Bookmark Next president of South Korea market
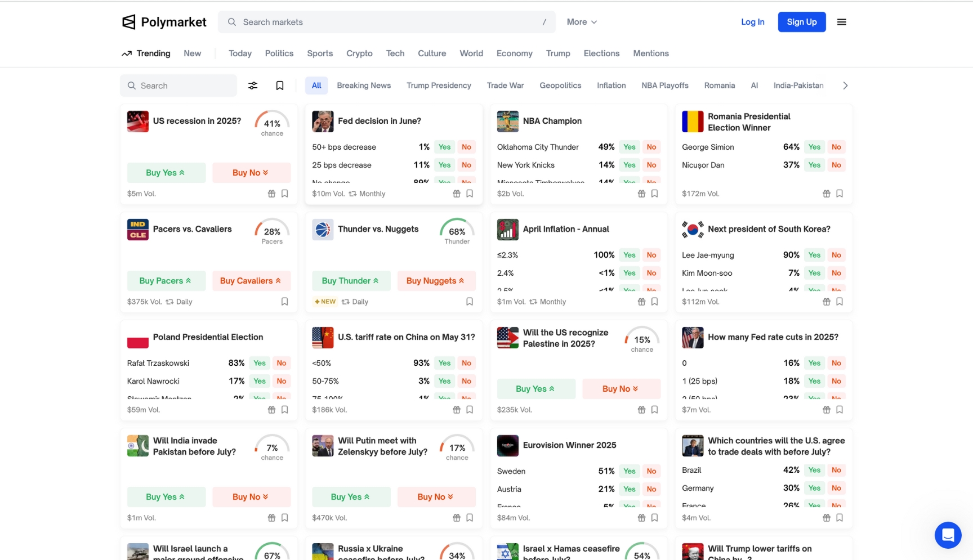973x560 pixels. tap(840, 302)
